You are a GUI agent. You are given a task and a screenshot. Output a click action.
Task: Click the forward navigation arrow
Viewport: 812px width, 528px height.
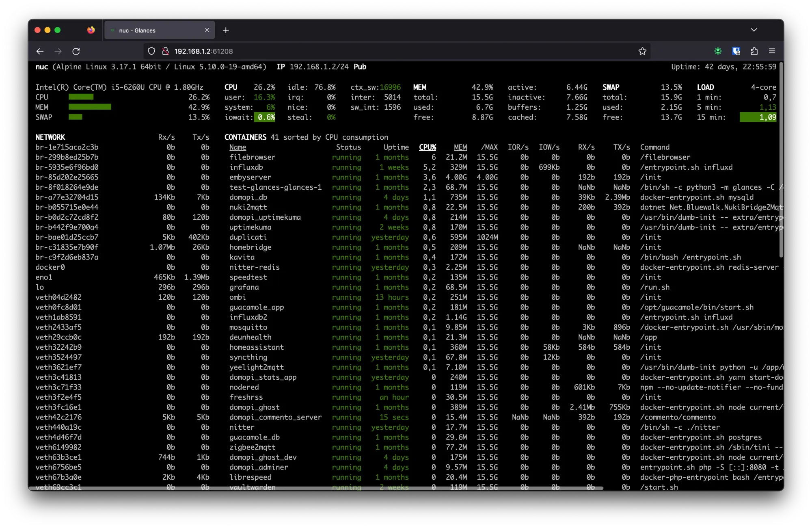(58, 51)
